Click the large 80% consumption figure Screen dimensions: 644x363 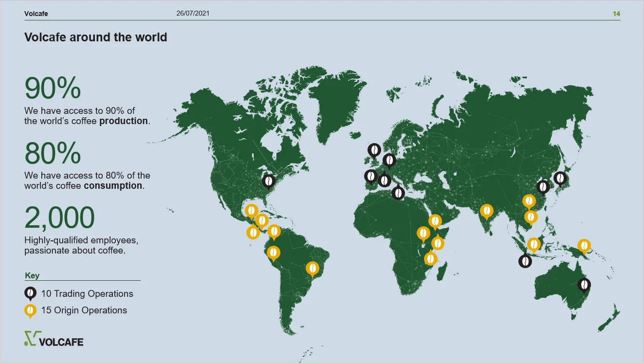(x=53, y=153)
